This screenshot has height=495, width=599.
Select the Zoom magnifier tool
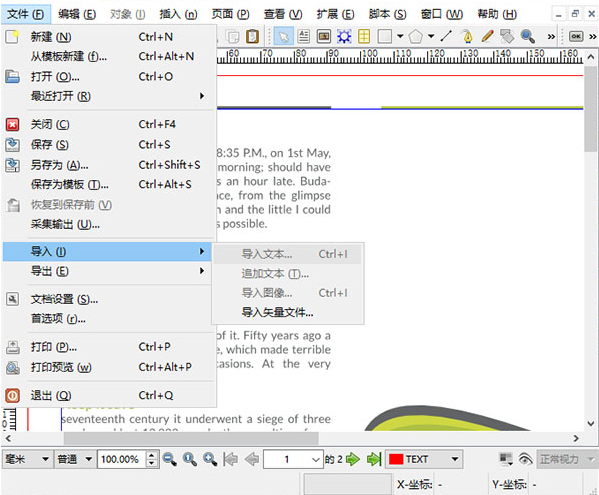[x=528, y=37]
